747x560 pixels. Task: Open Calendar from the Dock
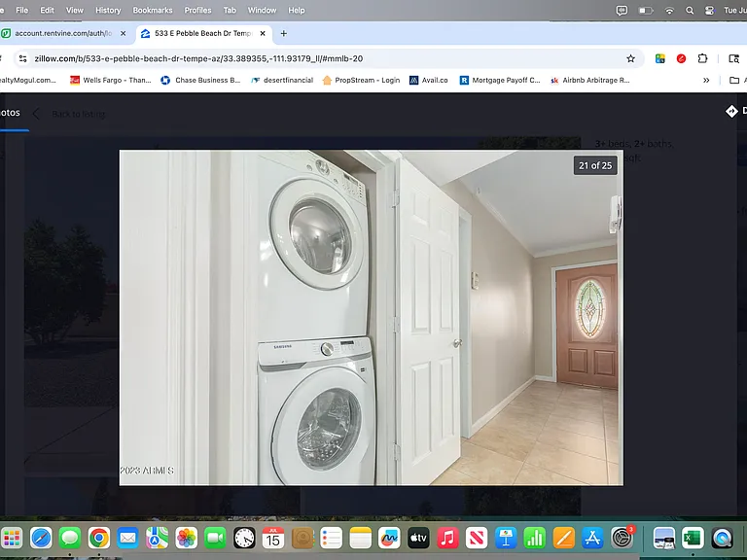click(273, 538)
